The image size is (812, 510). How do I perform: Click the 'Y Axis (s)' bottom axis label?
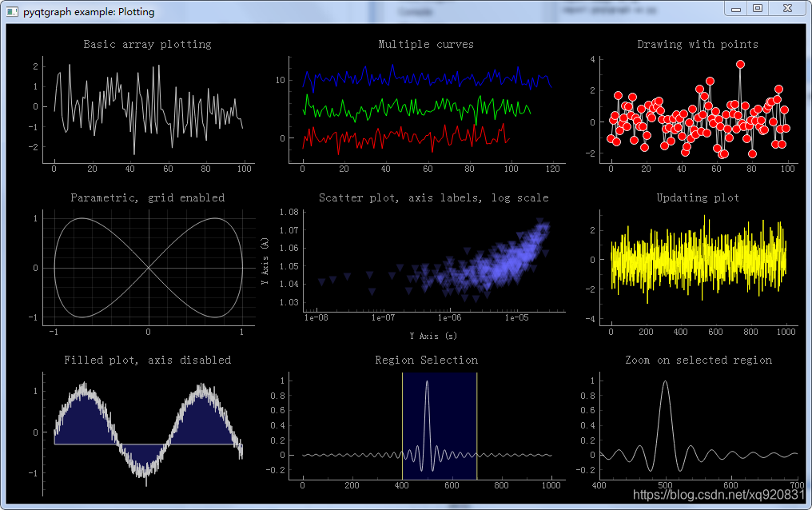433,336
